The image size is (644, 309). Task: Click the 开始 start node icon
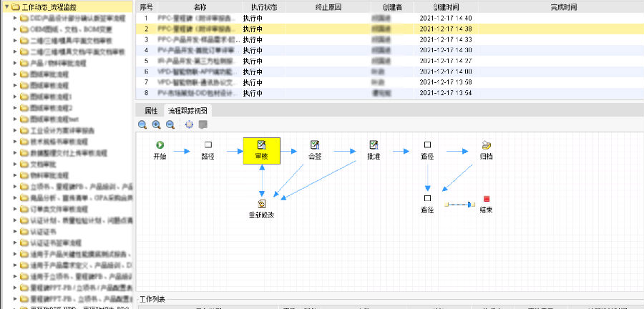tap(159, 144)
